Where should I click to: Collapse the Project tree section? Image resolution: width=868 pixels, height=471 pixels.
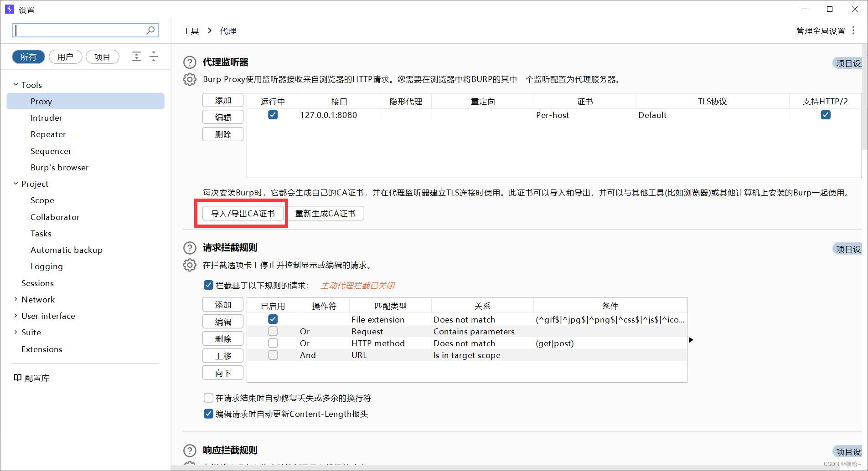coord(15,184)
